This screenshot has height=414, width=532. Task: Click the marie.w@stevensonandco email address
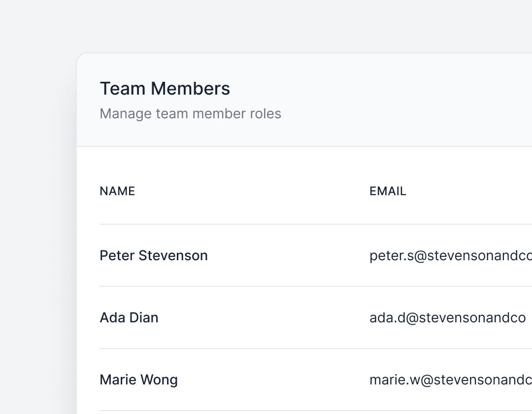[x=448, y=379]
